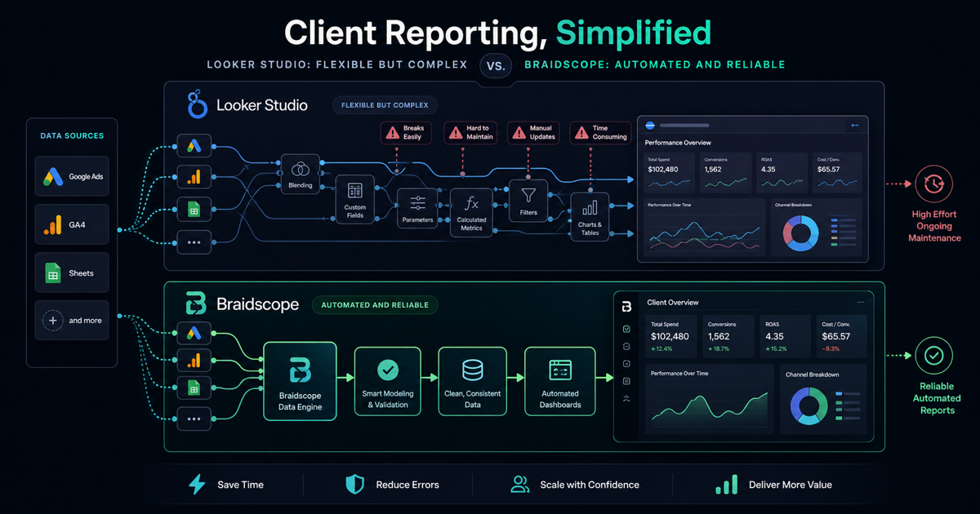
Task: Click the Looker Studio logo icon
Action: [x=199, y=105]
